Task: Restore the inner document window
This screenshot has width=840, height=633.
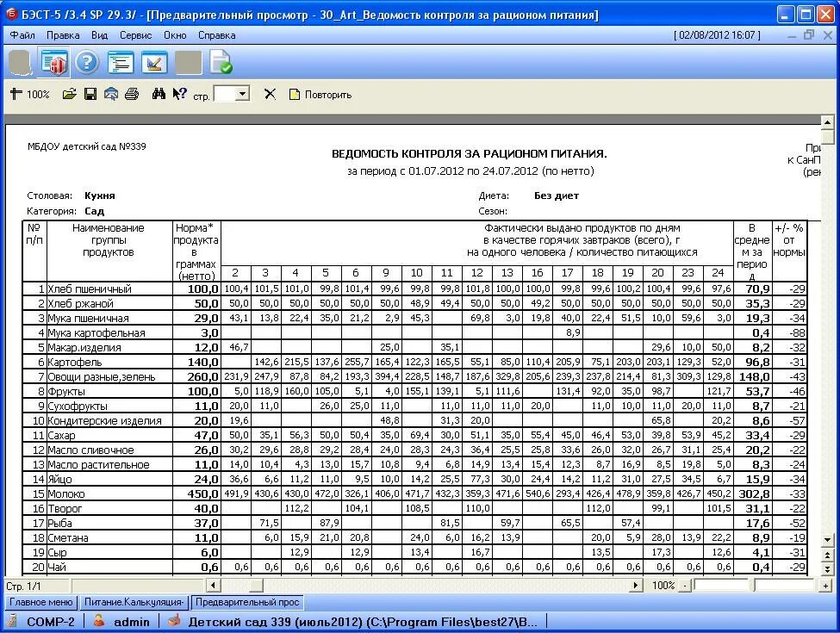Action: [809, 35]
